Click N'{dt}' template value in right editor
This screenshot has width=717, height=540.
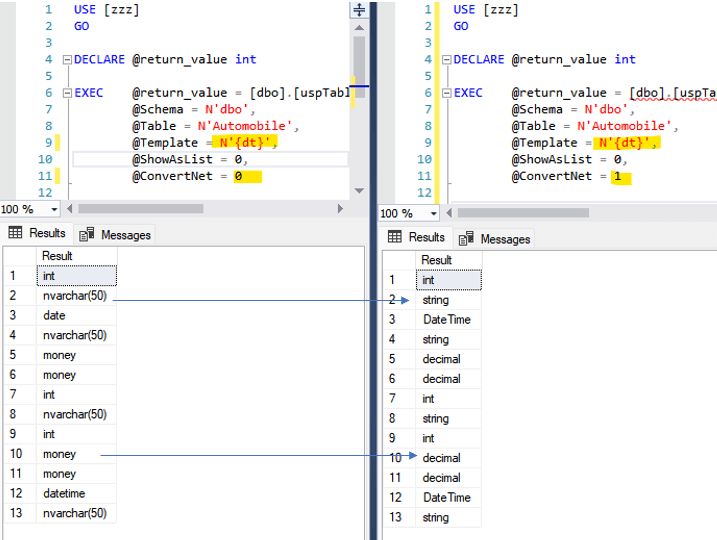click(x=625, y=143)
